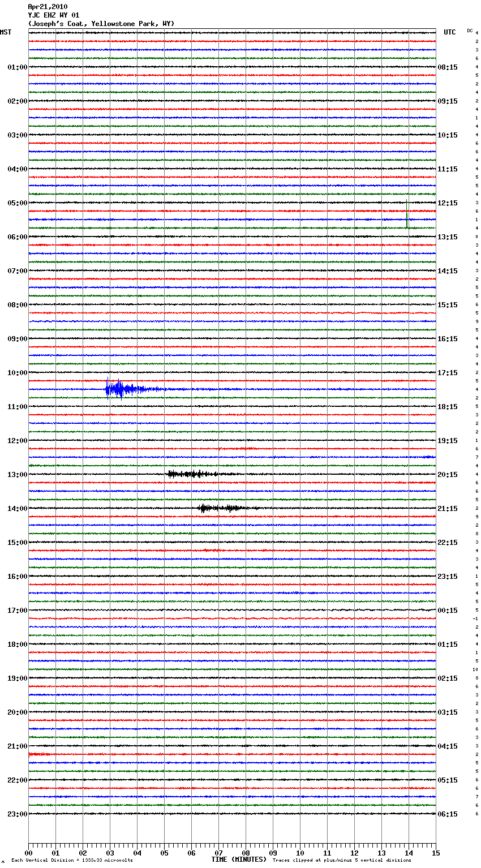The height and width of the screenshot is (868, 481).
Task: Select the 12:00 MST time label
Action: click(x=18, y=441)
